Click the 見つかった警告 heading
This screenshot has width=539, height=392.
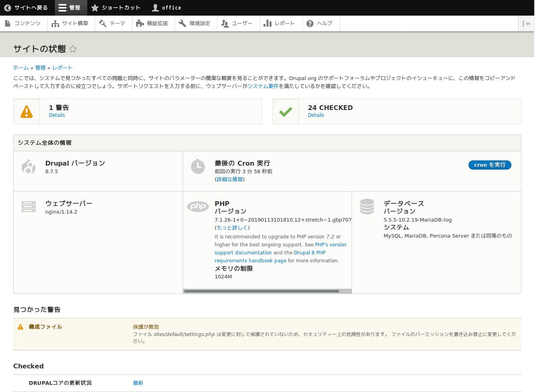(37, 310)
